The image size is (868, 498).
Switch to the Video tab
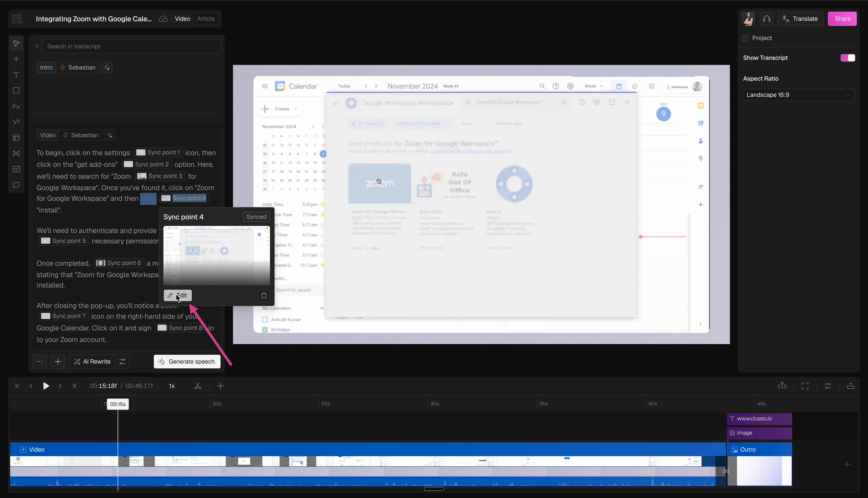pos(182,19)
